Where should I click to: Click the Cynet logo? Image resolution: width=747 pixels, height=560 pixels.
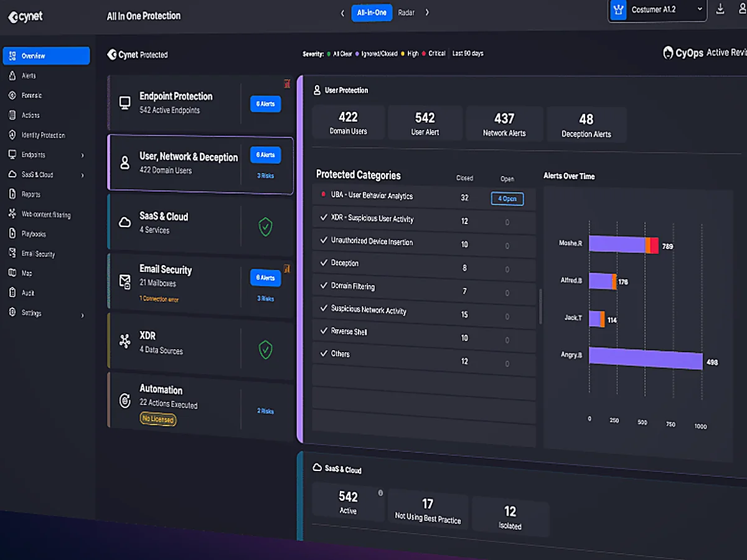coord(26,17)
